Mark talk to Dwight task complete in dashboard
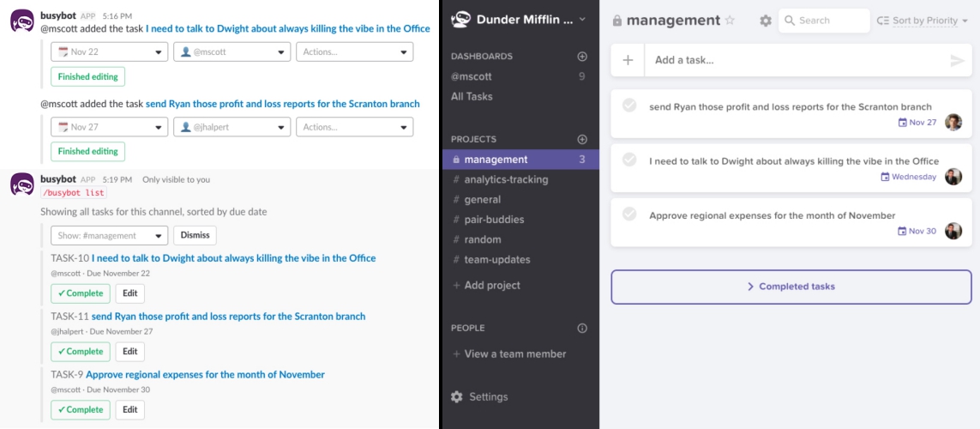The width and height of the screenshot is (980, 429). click(x=629, y=160)
